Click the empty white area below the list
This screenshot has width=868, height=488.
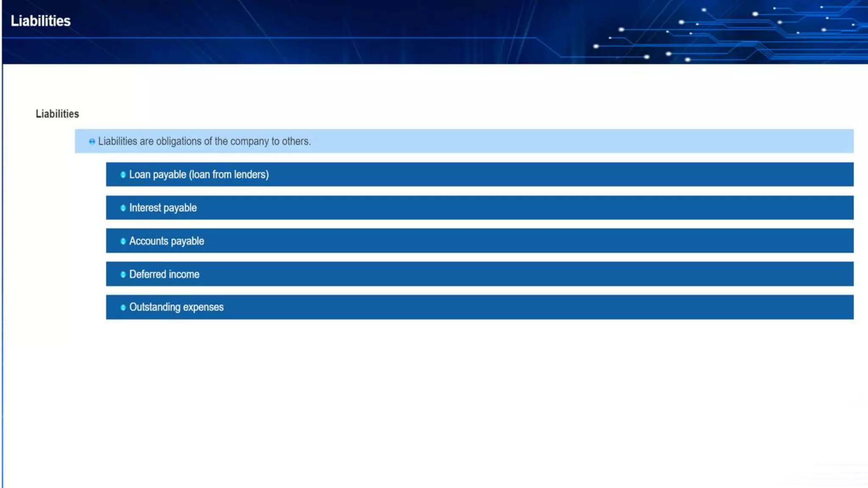point(434,402)
